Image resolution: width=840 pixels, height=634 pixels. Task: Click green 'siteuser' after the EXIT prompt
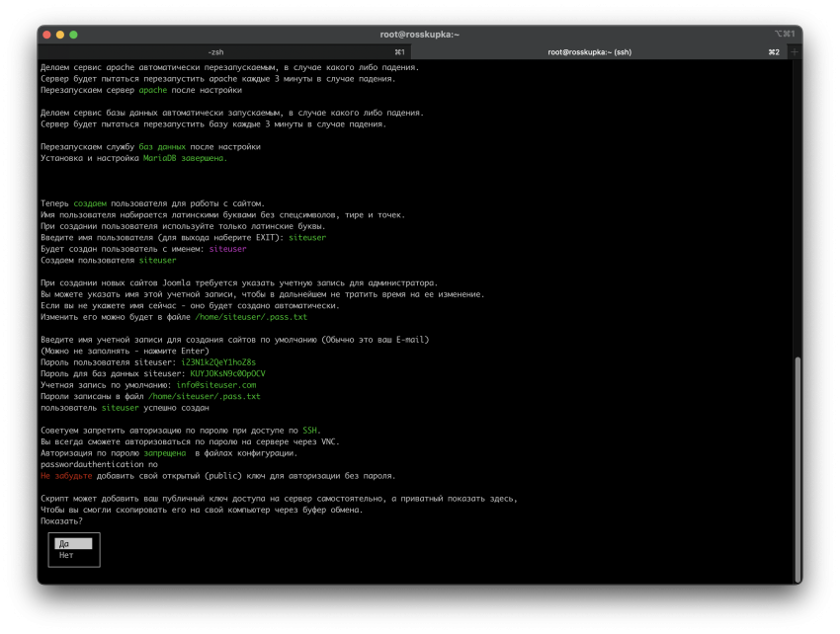click(307, 238)
